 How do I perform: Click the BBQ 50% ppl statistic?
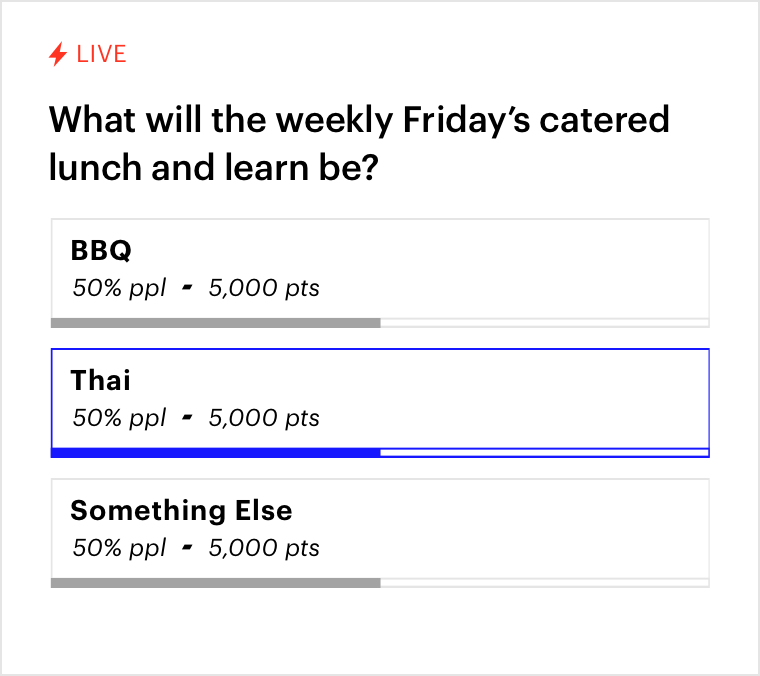pyautogui.click(x=119, y=289)
